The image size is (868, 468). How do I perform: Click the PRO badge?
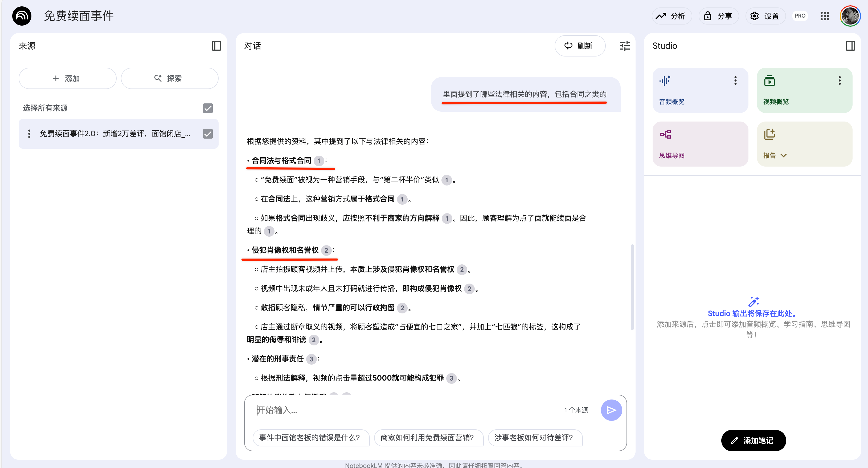pyautogui.click(x=800, y=16)
